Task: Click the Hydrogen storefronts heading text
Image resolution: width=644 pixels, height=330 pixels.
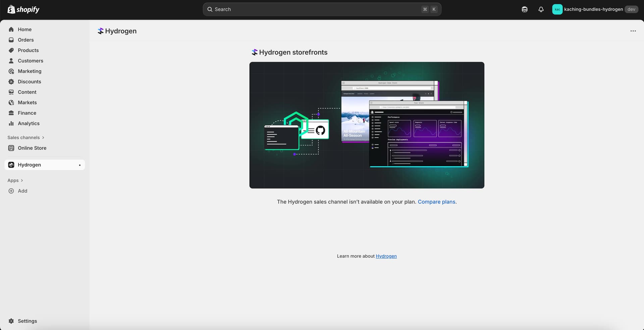Action: click(x=293, y=52)
